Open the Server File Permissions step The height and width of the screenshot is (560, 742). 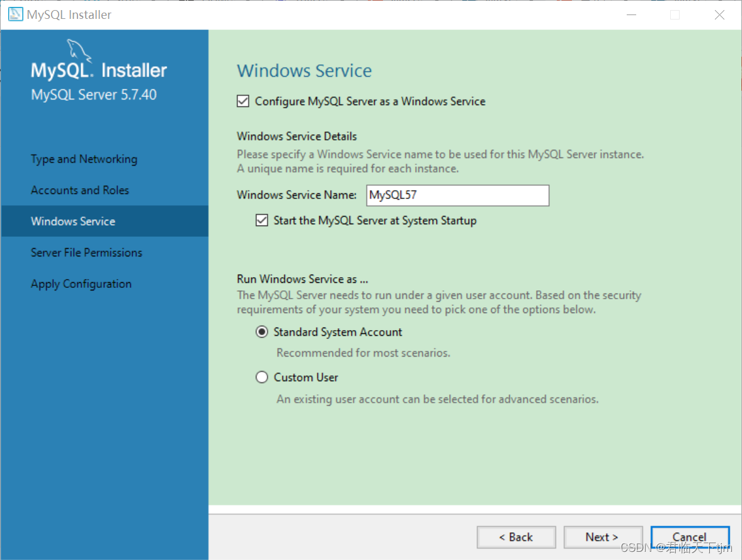click(86, 253)
